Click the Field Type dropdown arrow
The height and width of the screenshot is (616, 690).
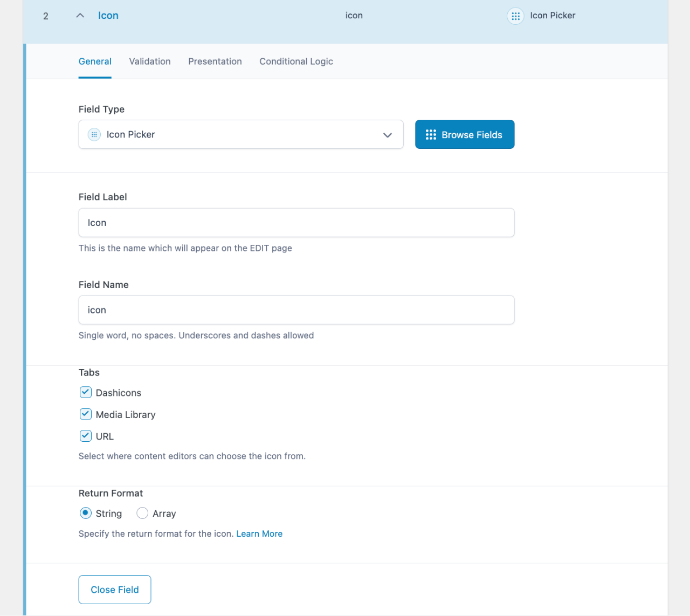(x=387, y=135)
